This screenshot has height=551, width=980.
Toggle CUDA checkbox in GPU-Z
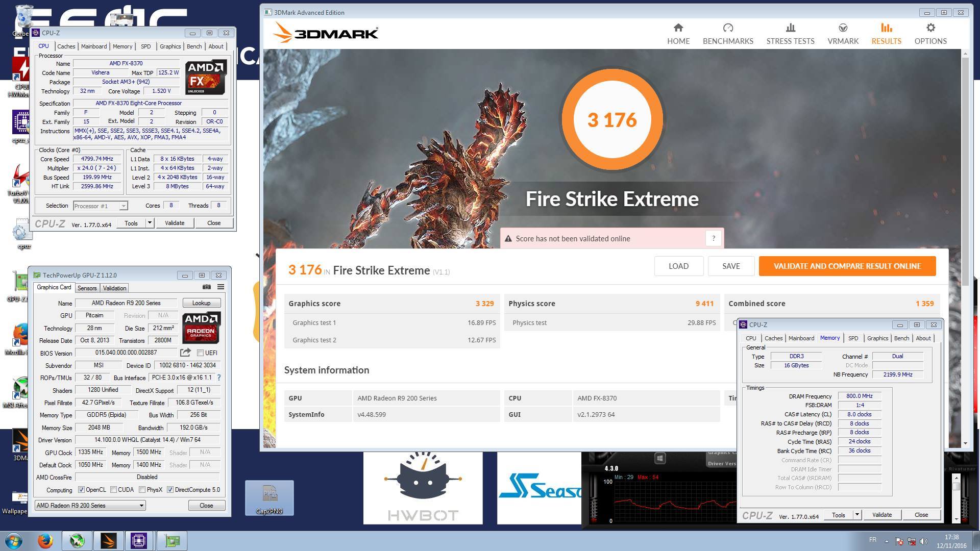point(113,490)
